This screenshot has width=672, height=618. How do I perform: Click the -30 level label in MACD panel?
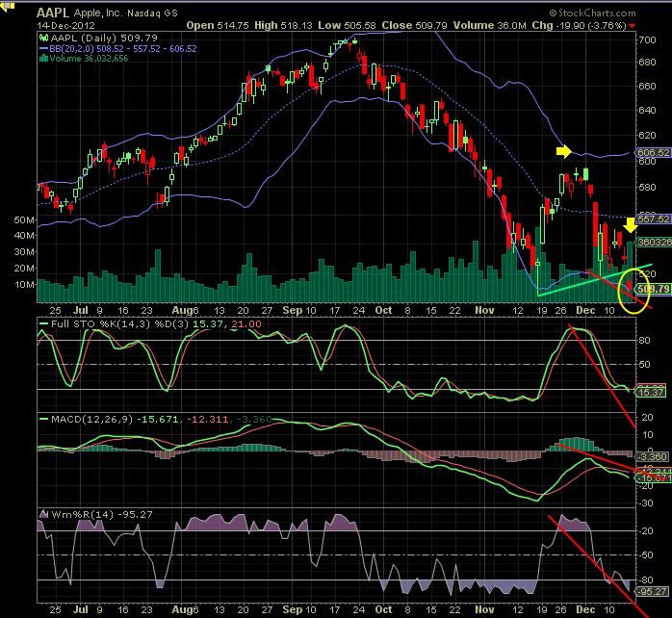pyautogui.click(x=645, y=503)
